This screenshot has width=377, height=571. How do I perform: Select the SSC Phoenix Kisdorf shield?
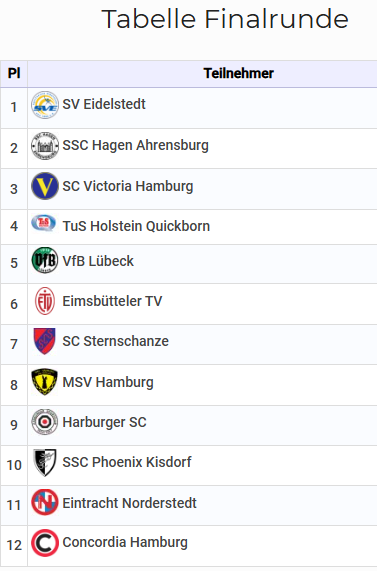[x=45, y=462]
